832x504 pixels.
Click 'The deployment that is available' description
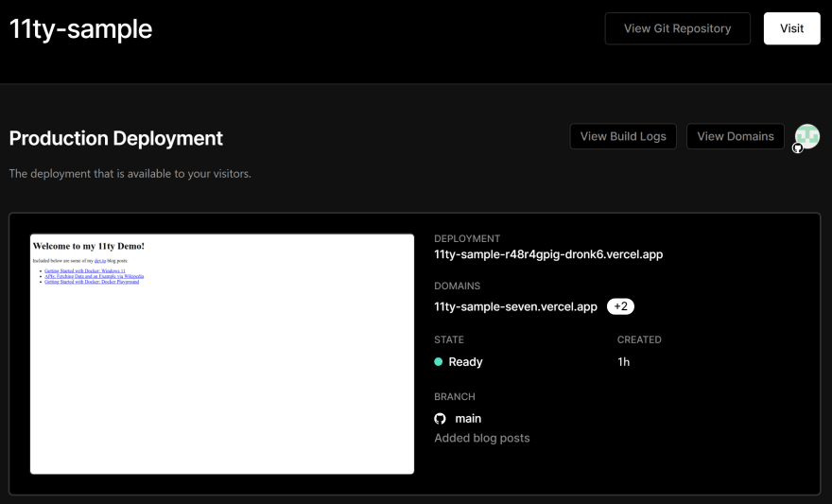130,174
